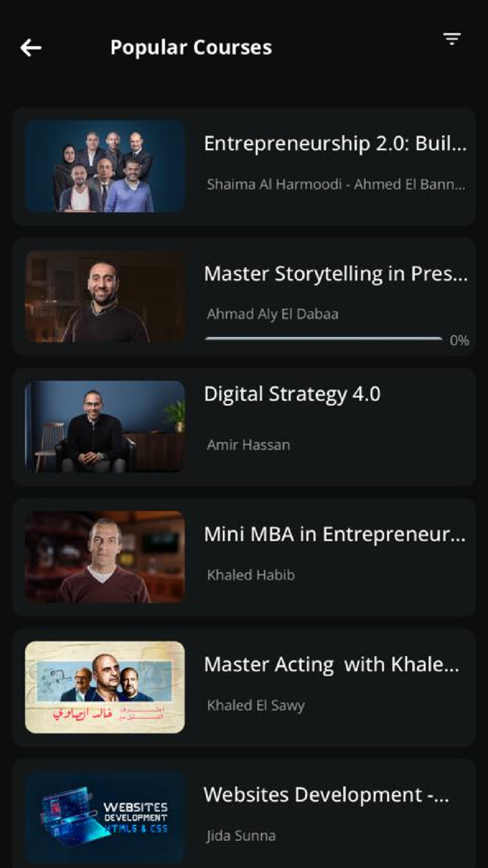Open Digital Strategy 4.0 thumbnail image
This screenshot has width=488, height=868.
pyautogui.click(x=105, y=427)
